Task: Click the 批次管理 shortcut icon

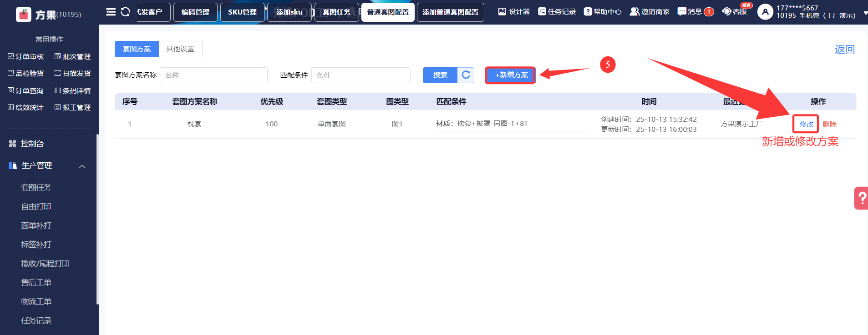Action: tap(57, 56)
